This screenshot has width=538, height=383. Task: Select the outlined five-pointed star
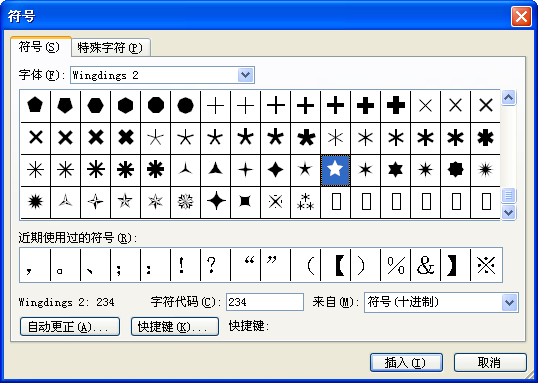(x=125, y=201)
